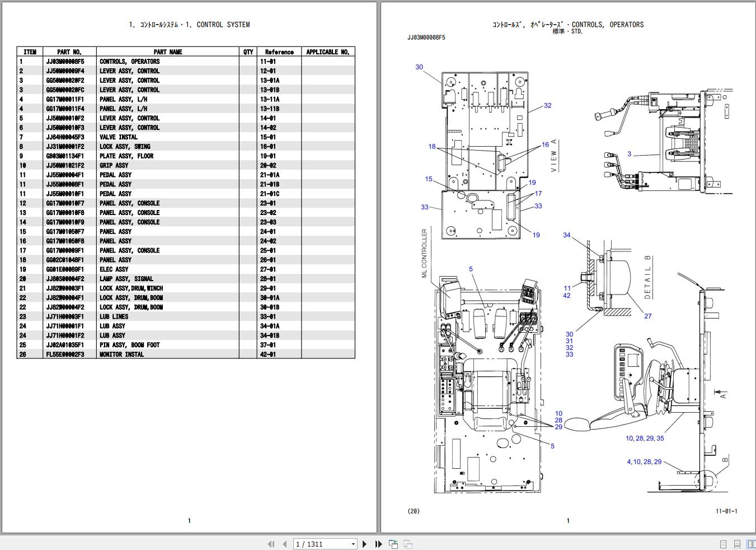The width and height of the screenshot is (756, 550).
Task: Select part number GG02C01048F1
Action: (65, 260)
